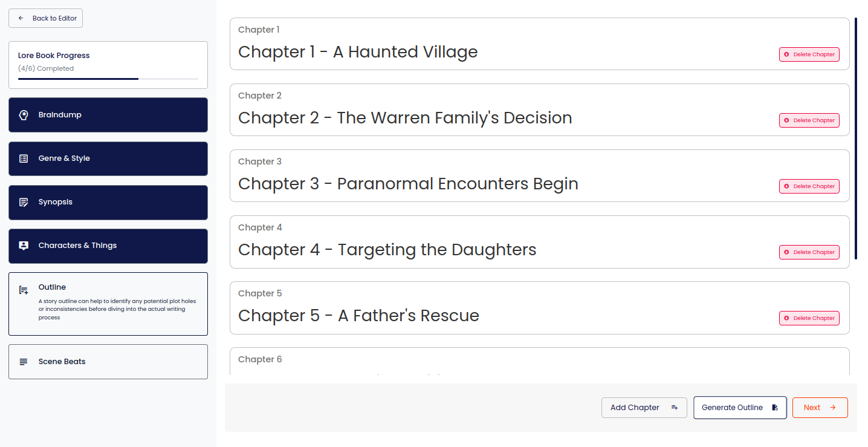Delete Chapter 3 using its Delete Chapter button
This screenshot has height=447, width=868.
tap(809, 186)
